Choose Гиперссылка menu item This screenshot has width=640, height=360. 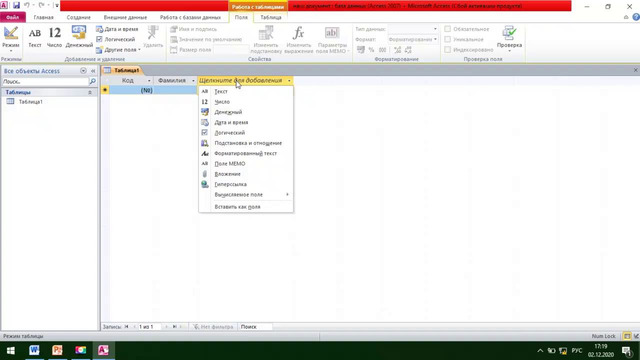(246, 184)
